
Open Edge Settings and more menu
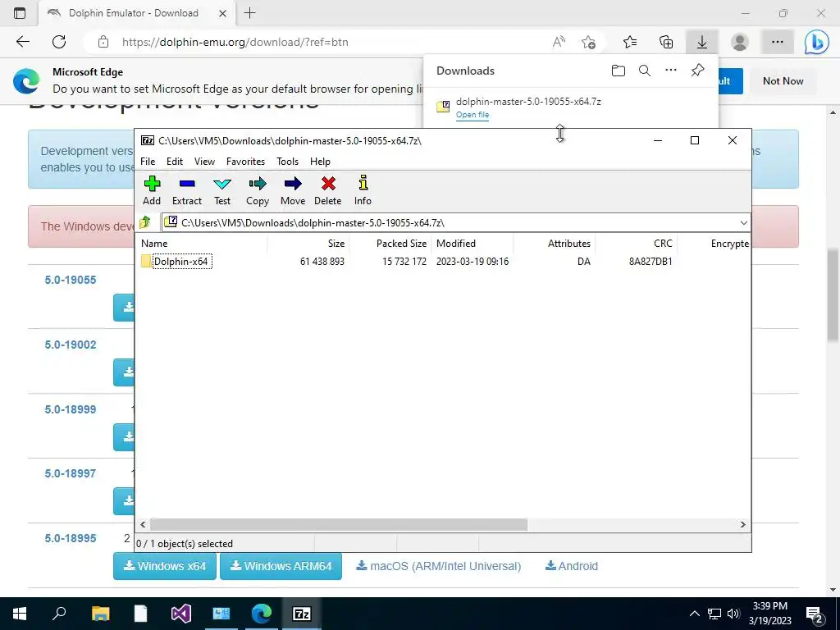(778, 42)
